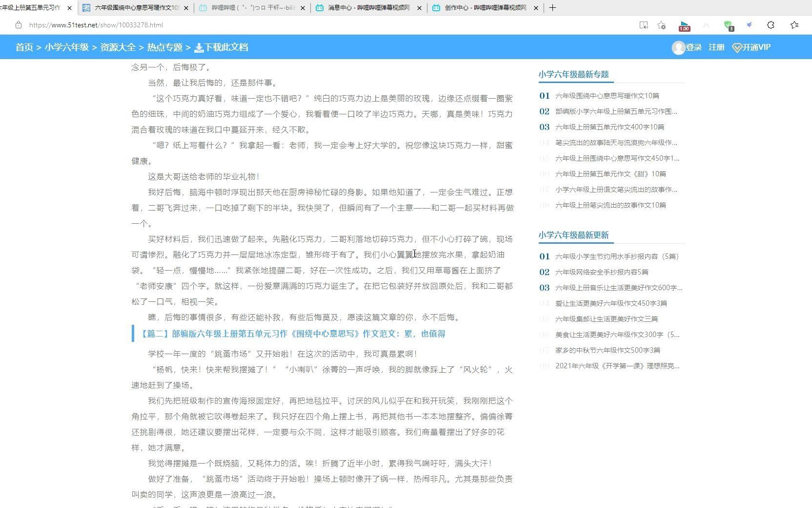Open 部编版小学六年级上册第五单元习作 sidebar link
Screen dimensions: 812x508
[x=616, y=111]
